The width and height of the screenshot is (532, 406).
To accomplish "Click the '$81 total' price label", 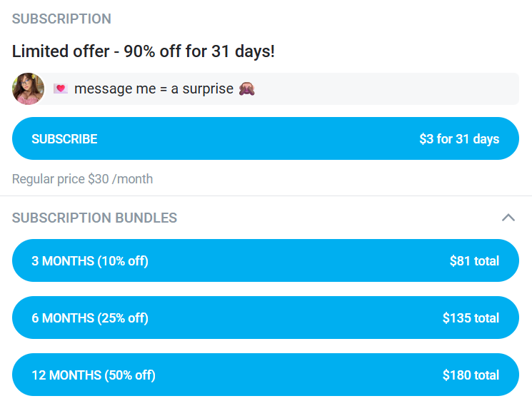I will point(474,261).
